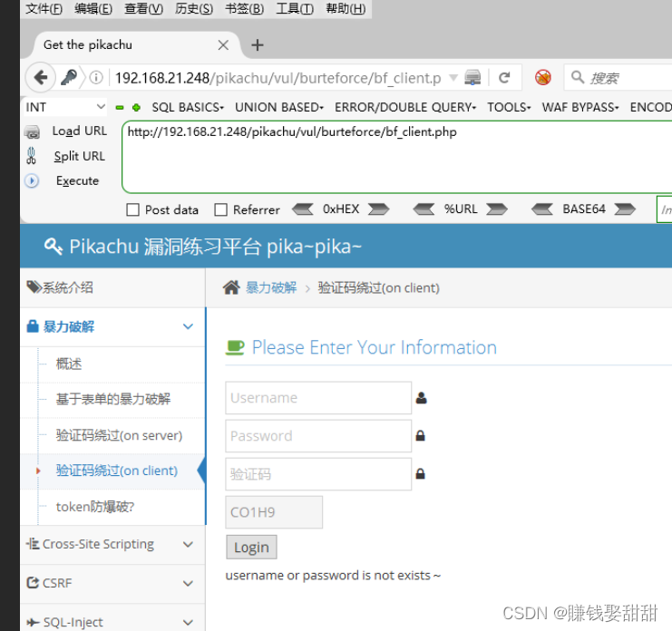Open address bar history dropdown arrow

point(453,78)
